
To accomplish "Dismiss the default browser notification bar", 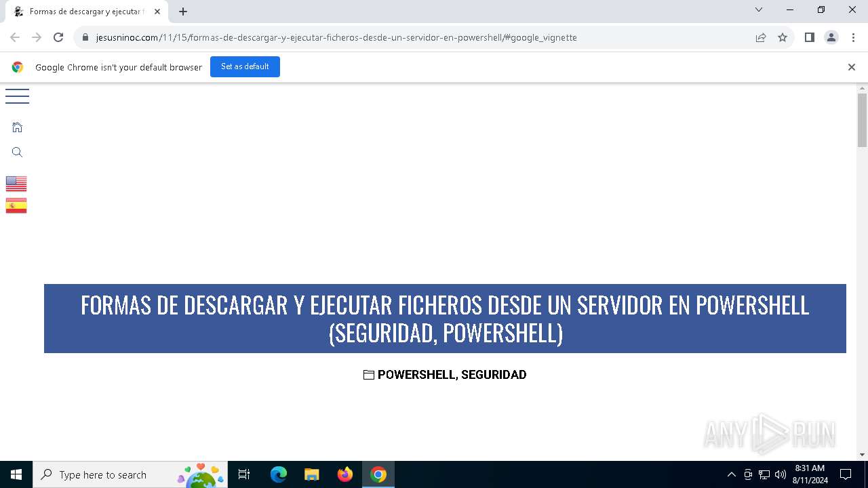I will click(x=852, y=67).
